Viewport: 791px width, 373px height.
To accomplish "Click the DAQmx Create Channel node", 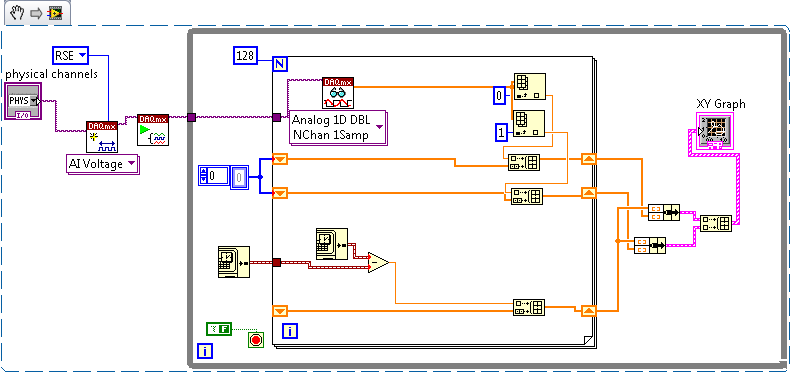I will (x=102, y=136).
